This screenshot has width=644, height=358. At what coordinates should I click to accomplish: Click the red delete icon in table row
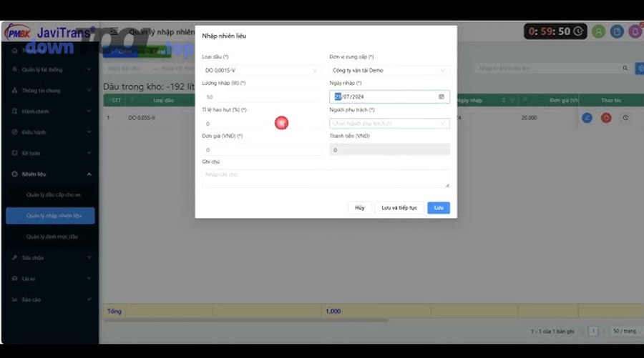606,118
